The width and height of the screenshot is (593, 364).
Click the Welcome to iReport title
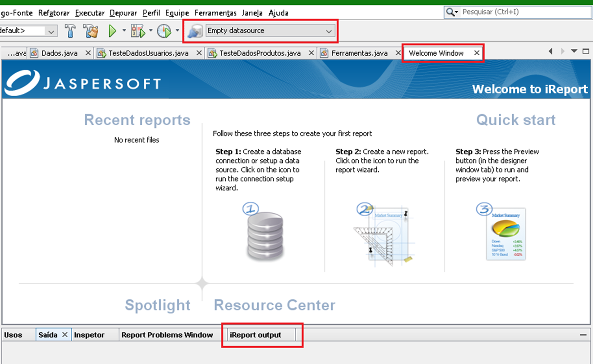tap(530, 89)
